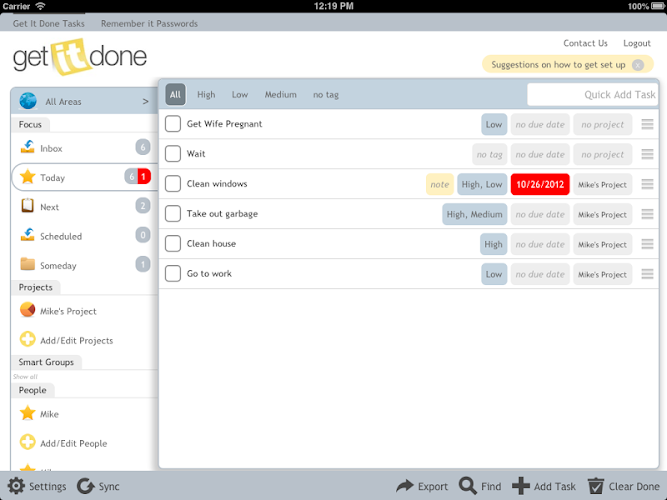Viewport: 667px width, 500px height.
Task: Click the Add Task plus icon
Action: (521, 486)
